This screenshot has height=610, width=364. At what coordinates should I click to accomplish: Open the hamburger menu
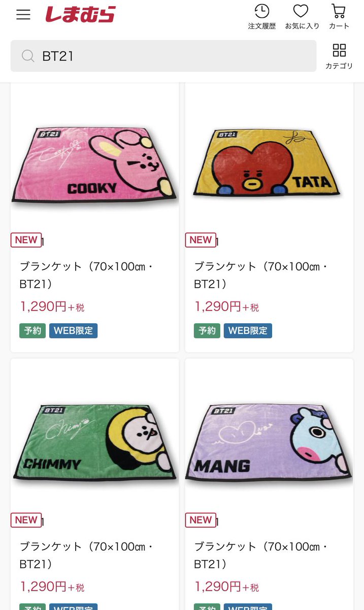click(x=23, y=14)
